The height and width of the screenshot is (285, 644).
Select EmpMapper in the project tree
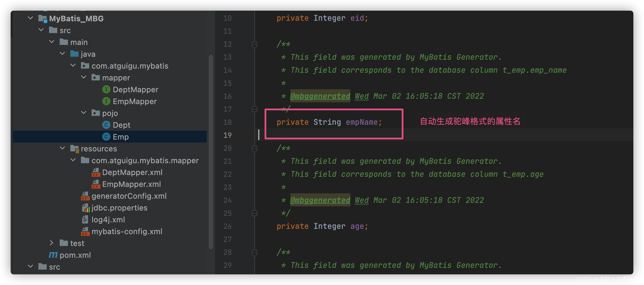[x=135, y=101]
